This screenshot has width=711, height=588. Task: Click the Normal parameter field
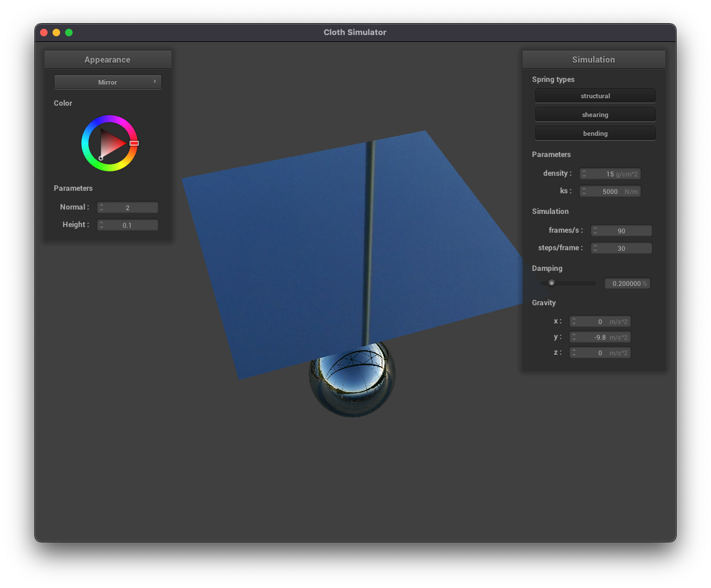pyautogui.click(x=128, y=208)
